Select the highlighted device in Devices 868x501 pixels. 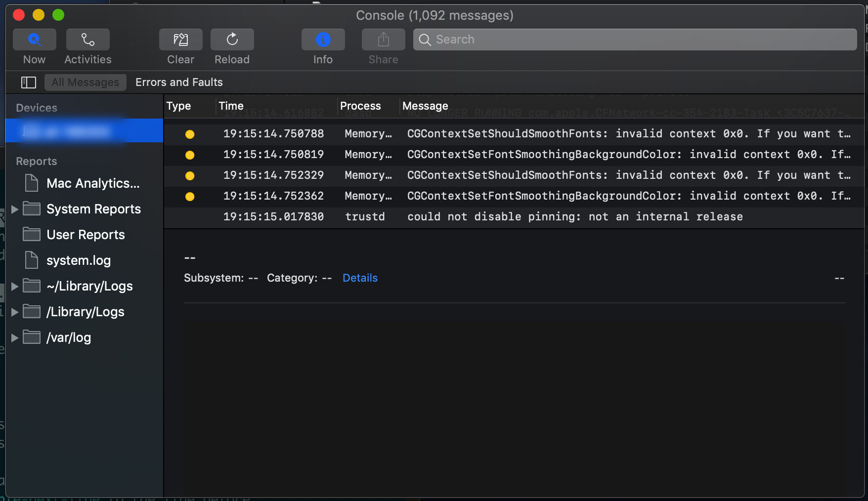click(84, 130)
